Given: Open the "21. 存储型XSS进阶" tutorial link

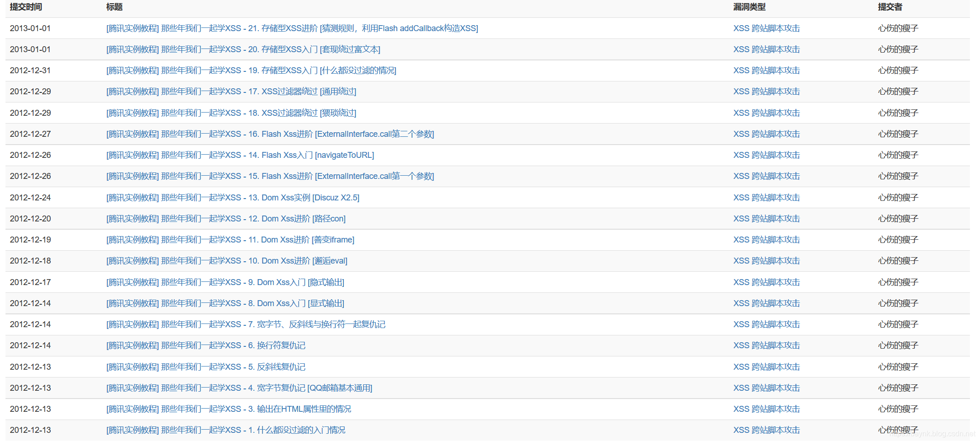Looking at the screenshot, I should tap(291, 28).
